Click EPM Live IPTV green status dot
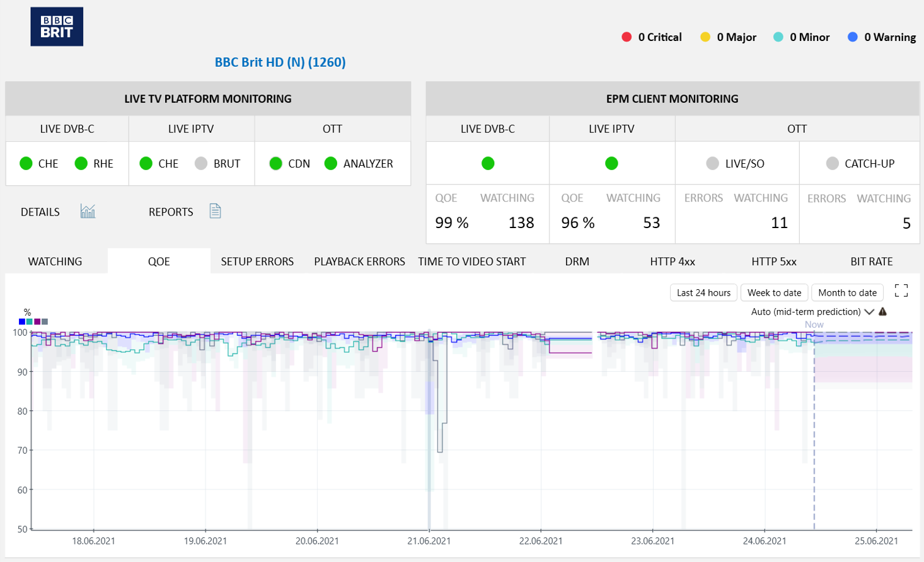Viewport: 924px width, 562px height. point(611,164)
